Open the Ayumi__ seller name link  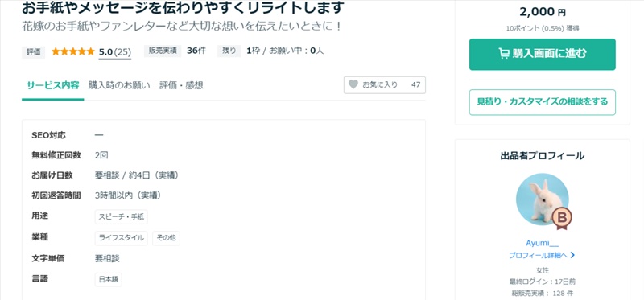point(542,243)
